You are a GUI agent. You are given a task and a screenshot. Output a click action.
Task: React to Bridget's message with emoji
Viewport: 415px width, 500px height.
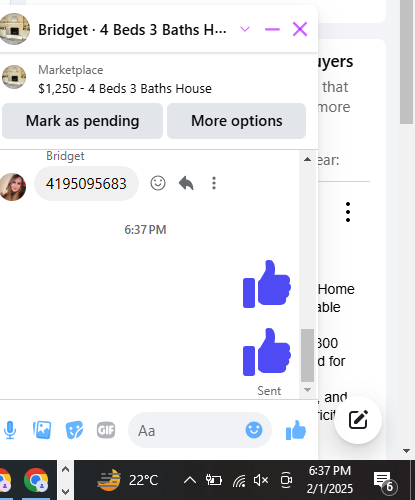pyautogui.click(x=158, y=183)
